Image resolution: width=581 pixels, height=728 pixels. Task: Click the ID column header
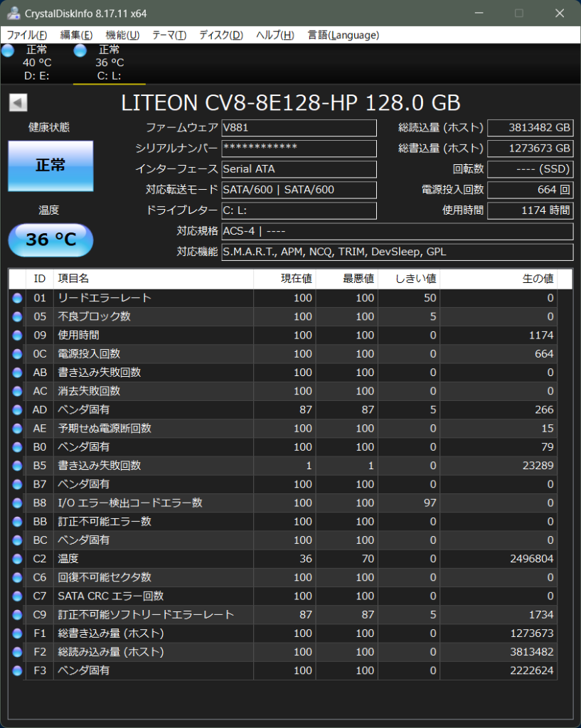(x=40, y=279)
